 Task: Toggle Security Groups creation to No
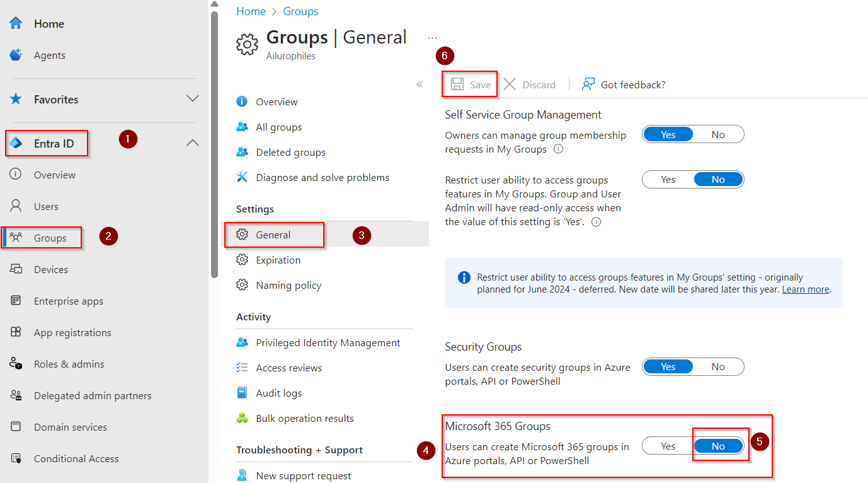click(x=718, y=366)
